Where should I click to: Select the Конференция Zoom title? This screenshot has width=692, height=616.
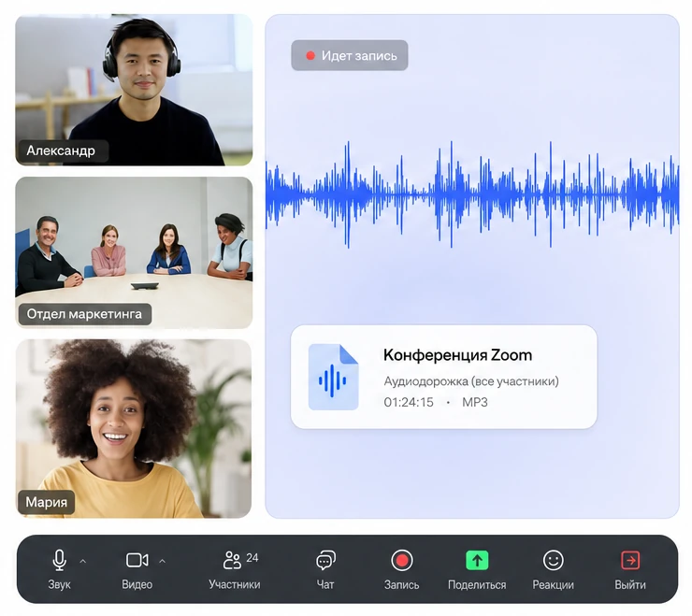[457, 355]
